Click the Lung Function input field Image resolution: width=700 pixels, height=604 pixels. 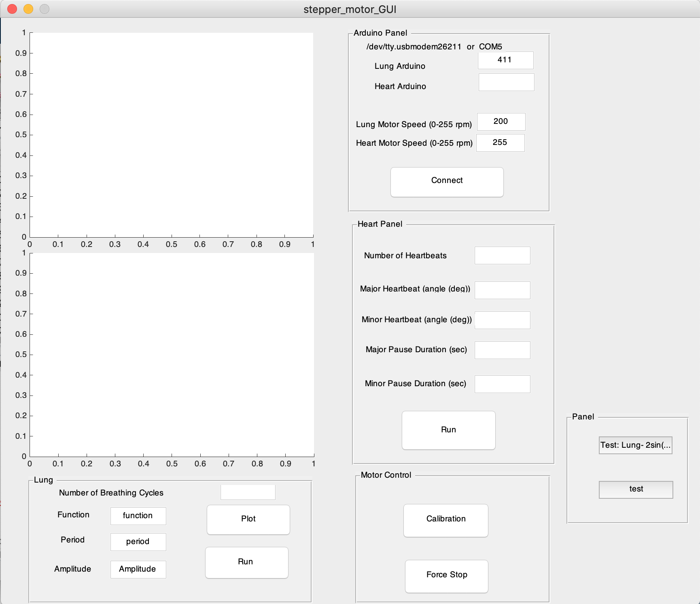(138, 516)
